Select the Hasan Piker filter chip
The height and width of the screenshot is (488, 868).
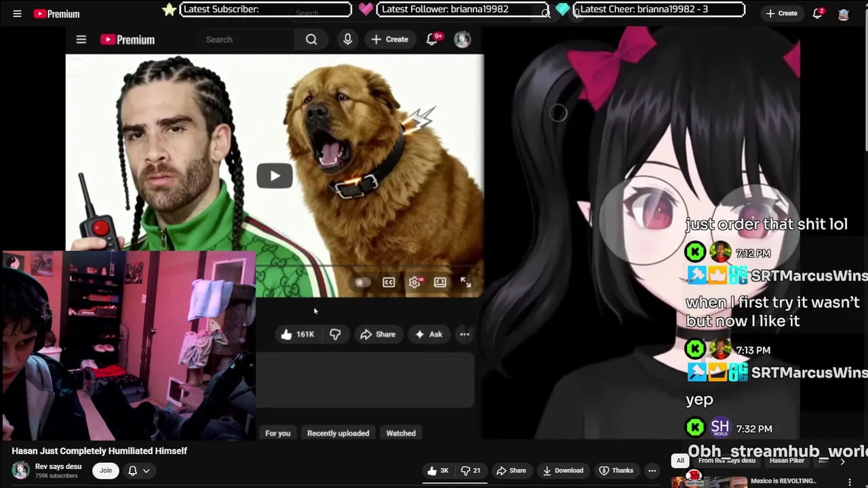point(787,461)
